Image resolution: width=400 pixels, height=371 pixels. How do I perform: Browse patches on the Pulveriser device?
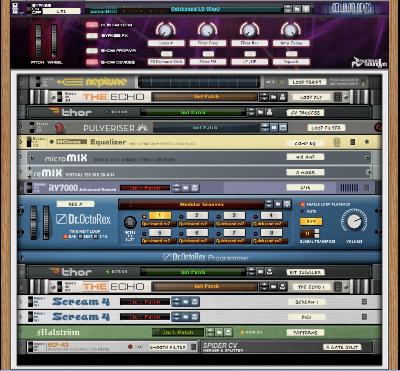point(274,127)
